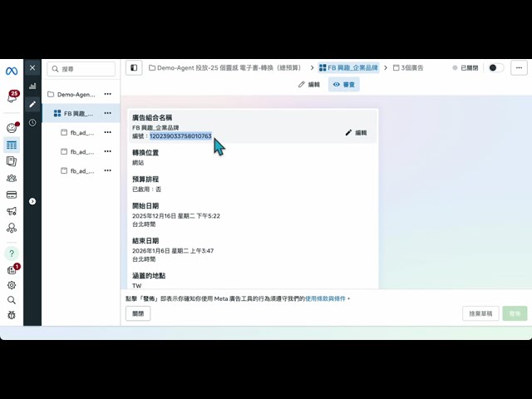
Task: Close the editing panel with X
Action: tap(32, 68)
